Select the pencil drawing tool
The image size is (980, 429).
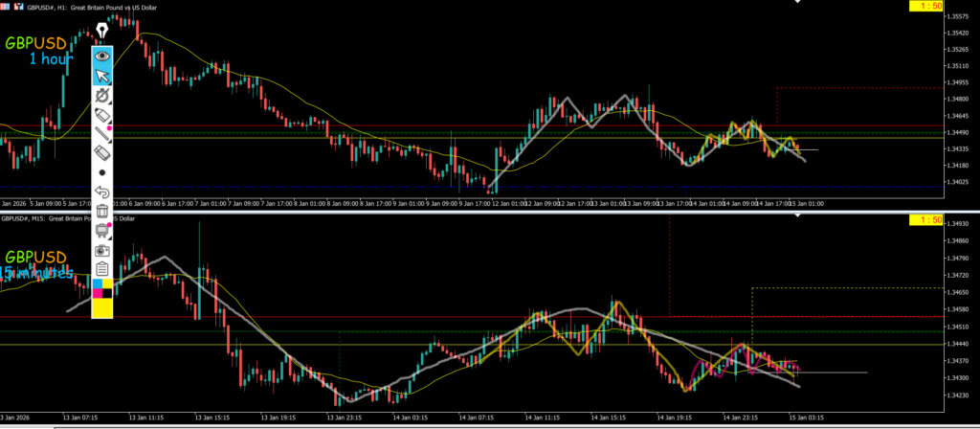(x=102, y=116)
